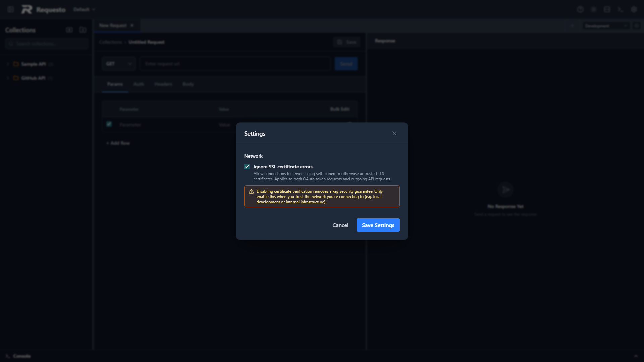Screen dimensions: 644x362
Task: Click new collection icon beside Collections heading
Action: click(x=69, y=30)
